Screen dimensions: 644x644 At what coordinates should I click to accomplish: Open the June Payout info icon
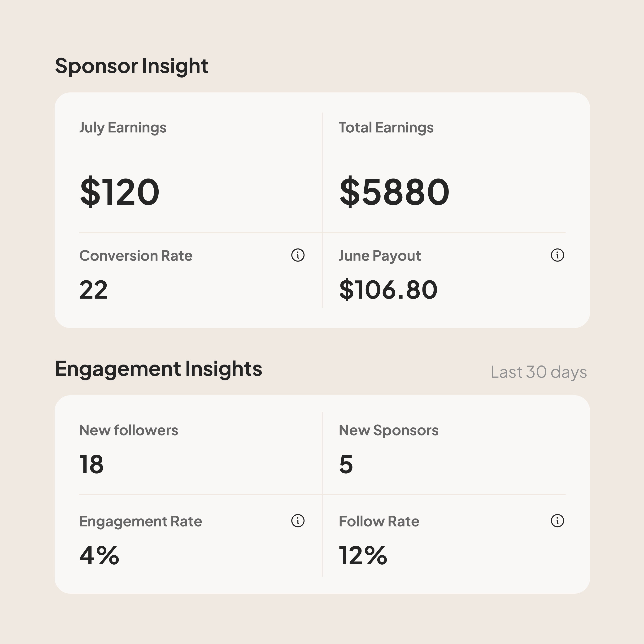[557, 255]
